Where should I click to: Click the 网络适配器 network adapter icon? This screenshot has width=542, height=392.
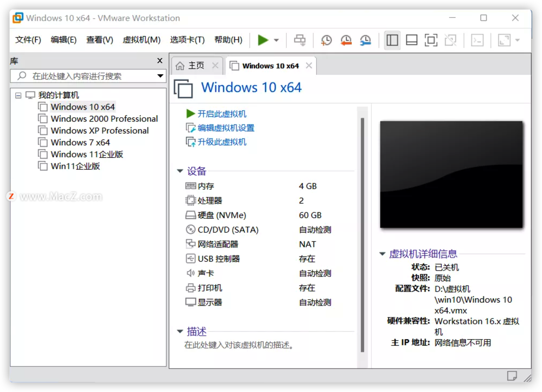click(191, 244)
